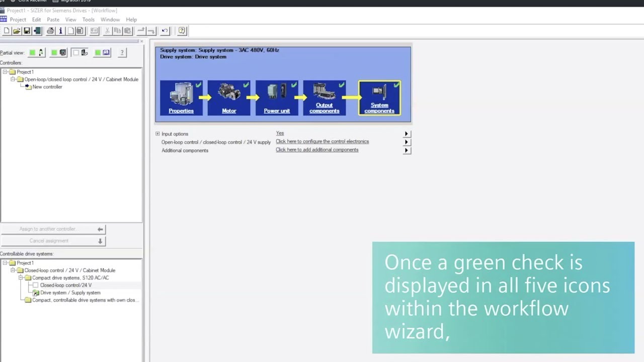Image resolution: width=644 pixels, height=362 pixels.
Task: Open the Paste menu
Action: (x=53, y=20)
